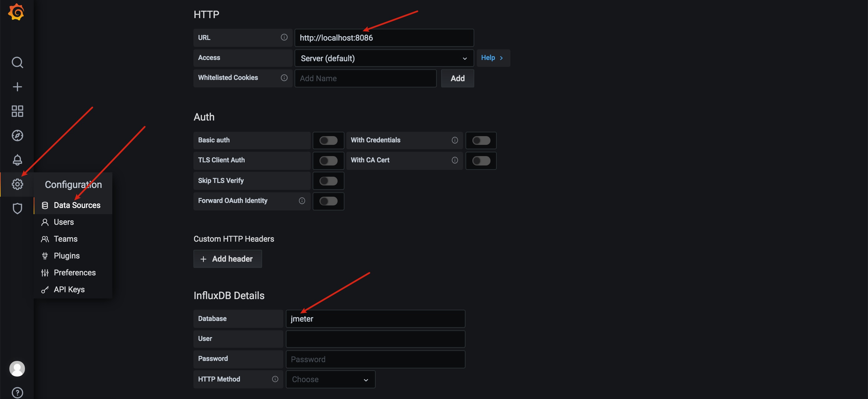Click the user avatar icon
868x399 pixels.
(x=17, y=368)
